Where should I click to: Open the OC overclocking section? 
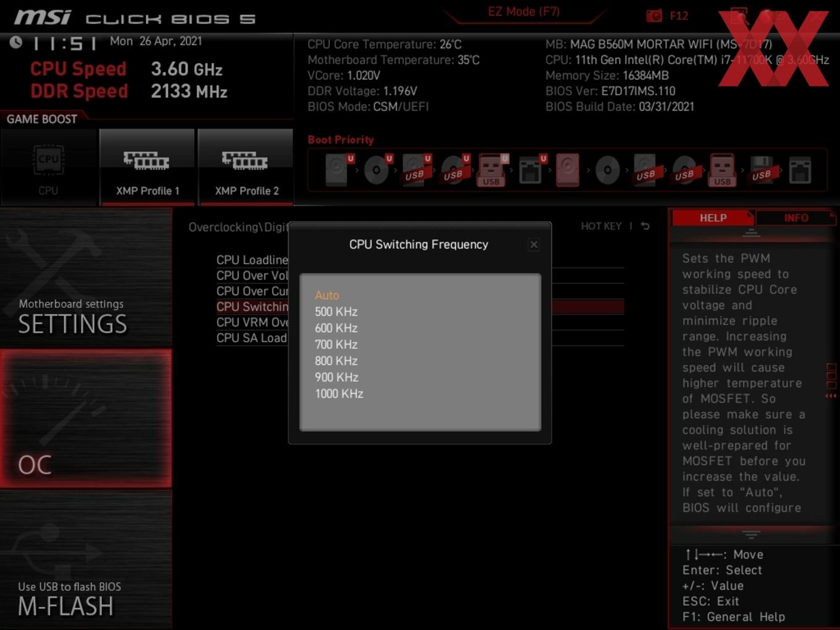[86, 419]
